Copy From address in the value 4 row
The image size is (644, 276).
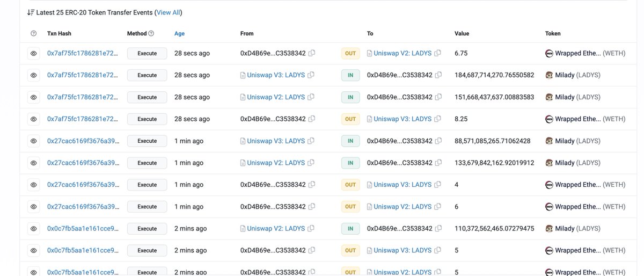coord(312,185)
